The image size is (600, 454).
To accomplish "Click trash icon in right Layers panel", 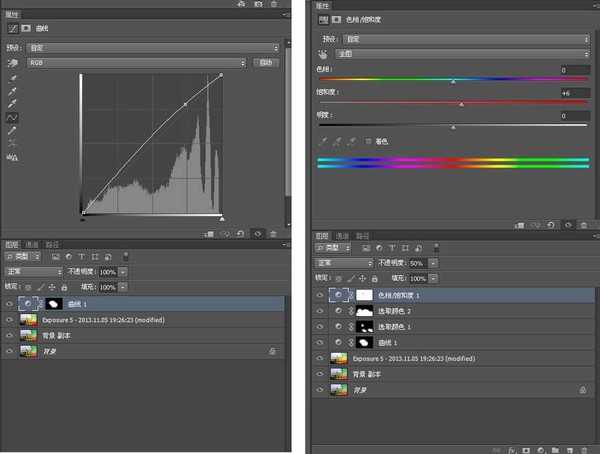I will [583, 450].
